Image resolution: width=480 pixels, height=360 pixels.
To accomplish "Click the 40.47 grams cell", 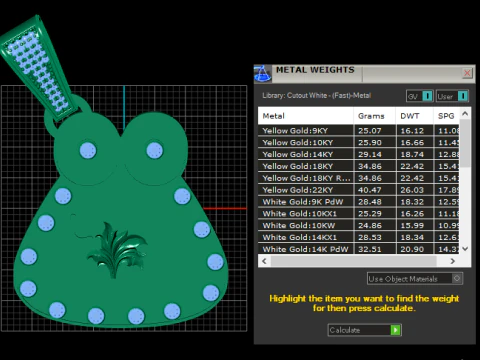I will tap(375, 190).
